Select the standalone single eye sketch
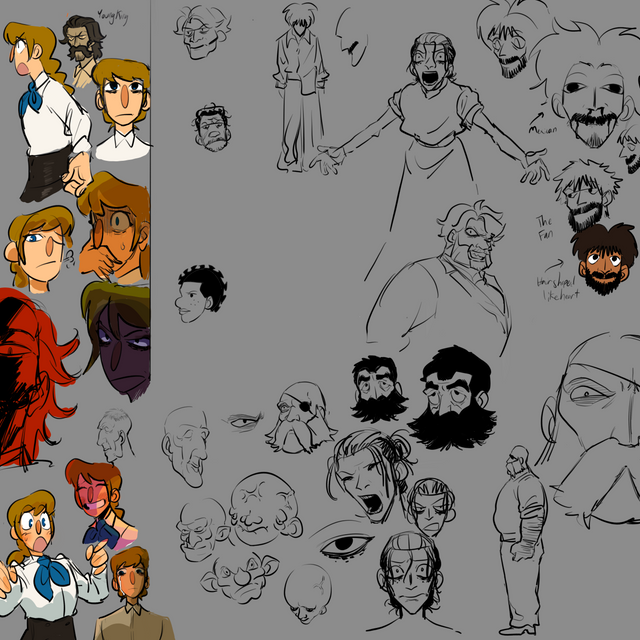The image size is (640, 640). tap(341, 543)
